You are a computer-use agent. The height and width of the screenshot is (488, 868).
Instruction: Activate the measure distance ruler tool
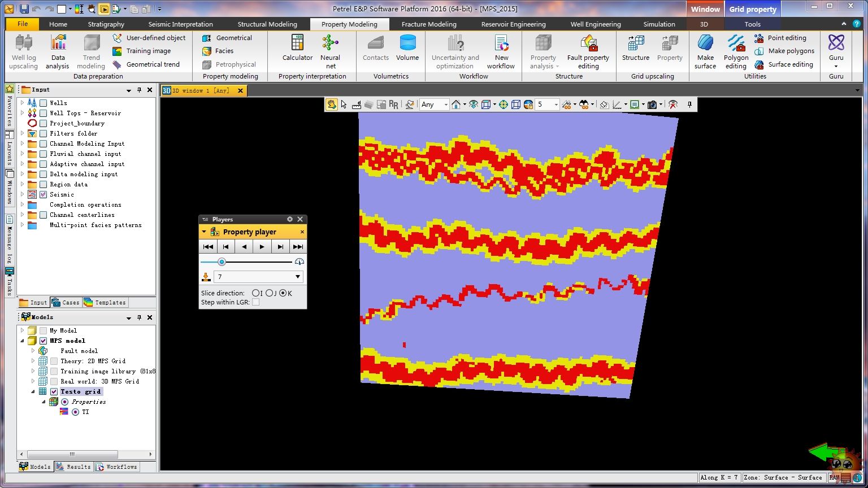click(x=357, y=104)
